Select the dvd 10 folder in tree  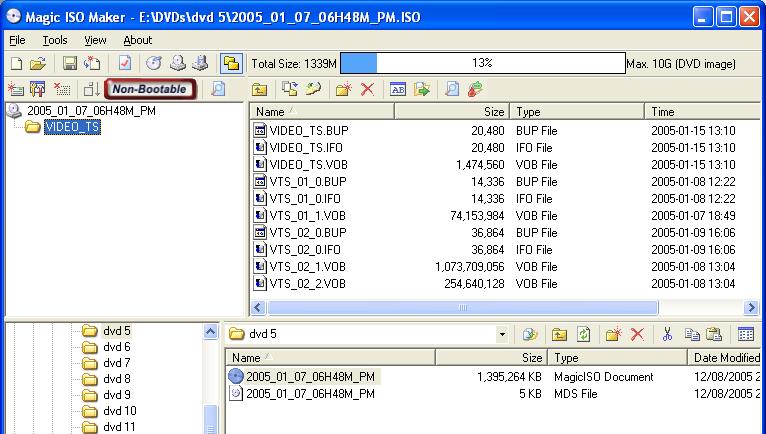pyautogui.click(x=120, y=411)
